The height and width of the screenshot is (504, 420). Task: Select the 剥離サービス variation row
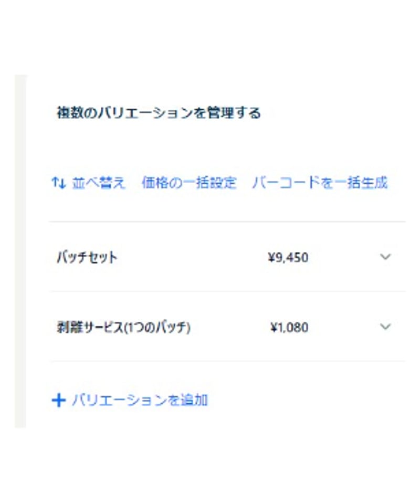[x=210, y=327]
